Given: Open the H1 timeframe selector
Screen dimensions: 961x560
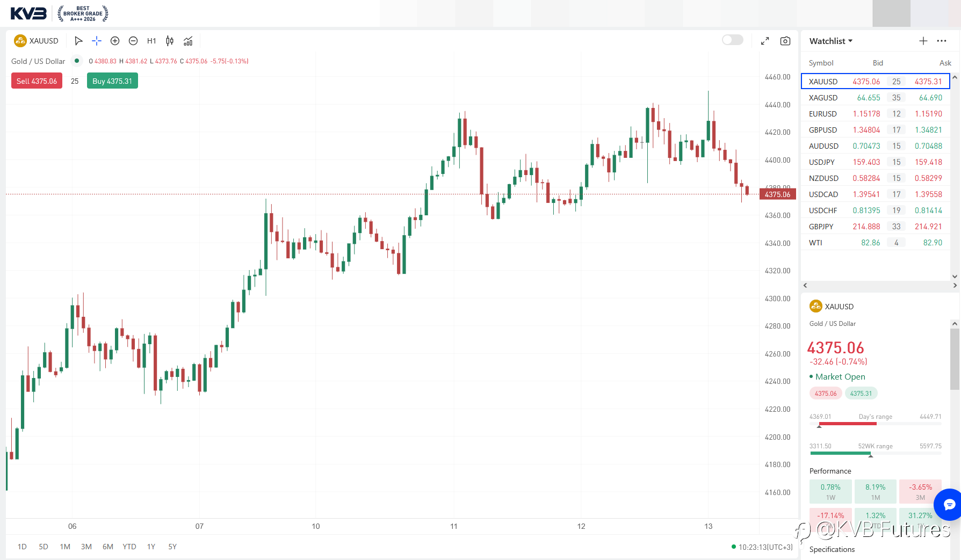Looking at the screenshot, I should tap(151, 41).
